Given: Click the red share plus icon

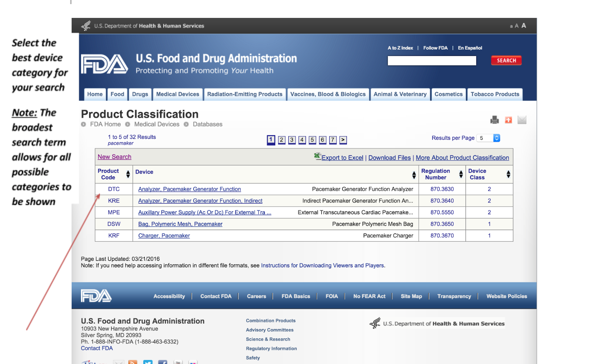Looking at the screenshot, I should pos(508,120).
